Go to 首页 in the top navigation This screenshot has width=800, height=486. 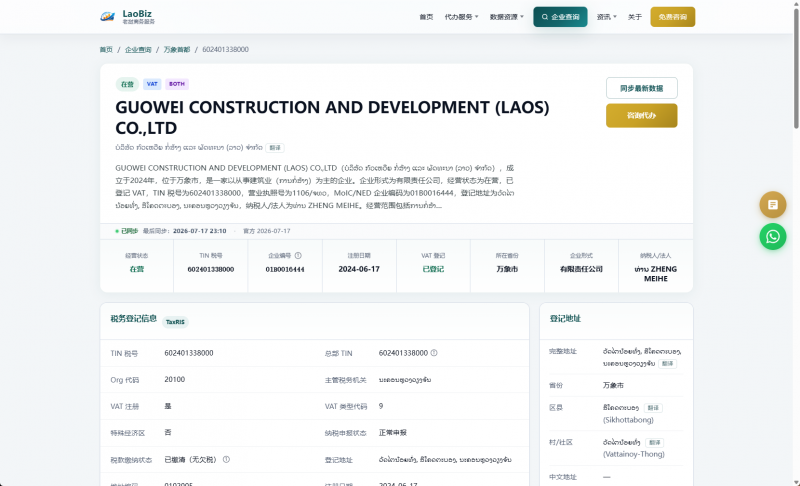pyautogui.click(x=426, y=17)
